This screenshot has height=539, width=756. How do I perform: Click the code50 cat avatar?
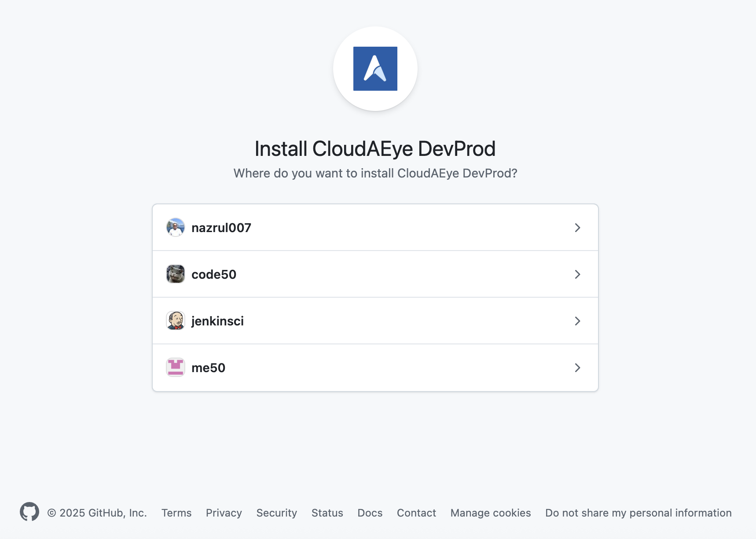176,274
